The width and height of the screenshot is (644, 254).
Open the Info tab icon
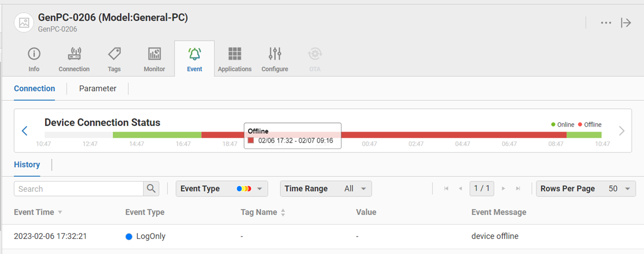tap(34, 55)
